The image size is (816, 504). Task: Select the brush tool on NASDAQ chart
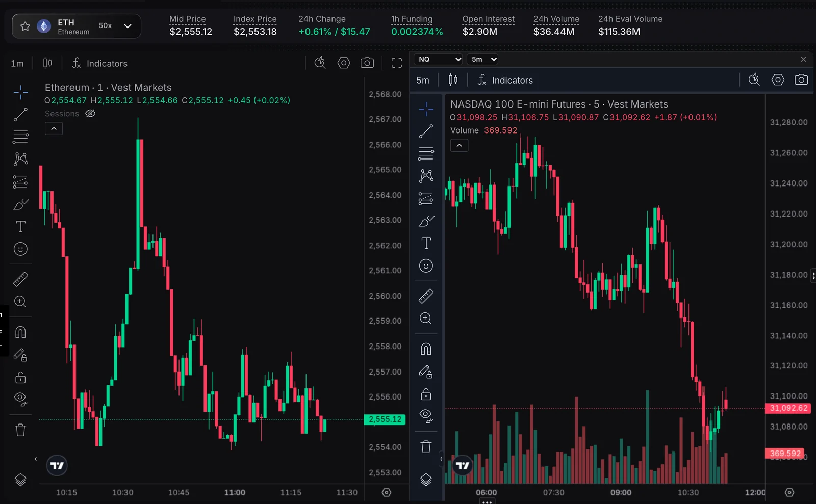426,221
